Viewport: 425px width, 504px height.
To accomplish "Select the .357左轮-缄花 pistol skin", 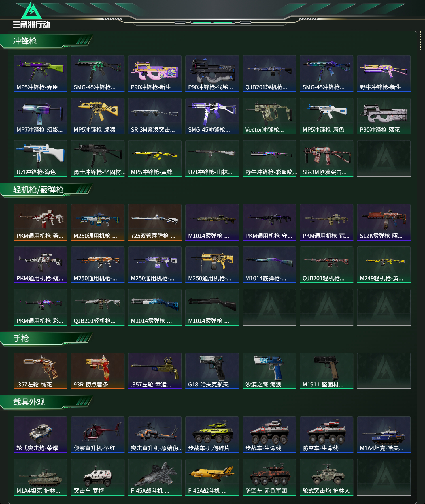I will coord(41,371).
